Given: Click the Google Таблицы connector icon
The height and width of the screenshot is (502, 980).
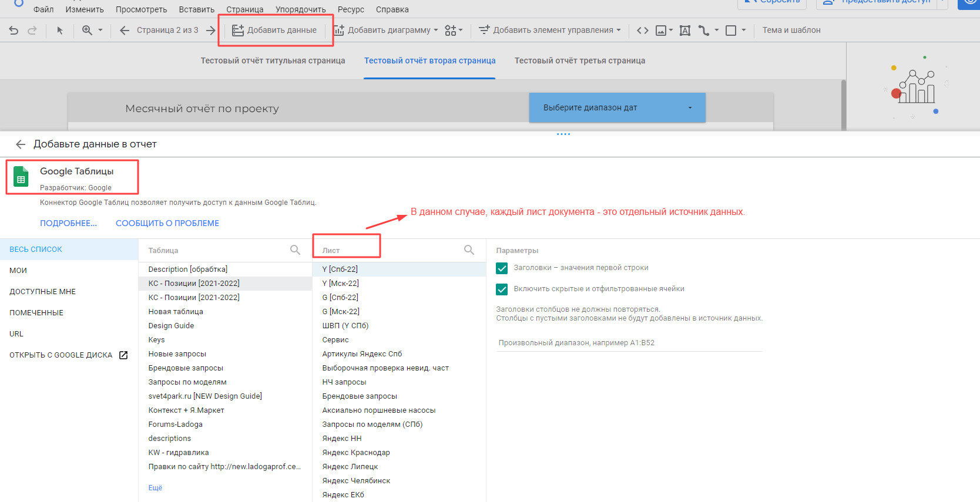Looking at the screenshot, I should pos(21,177).
